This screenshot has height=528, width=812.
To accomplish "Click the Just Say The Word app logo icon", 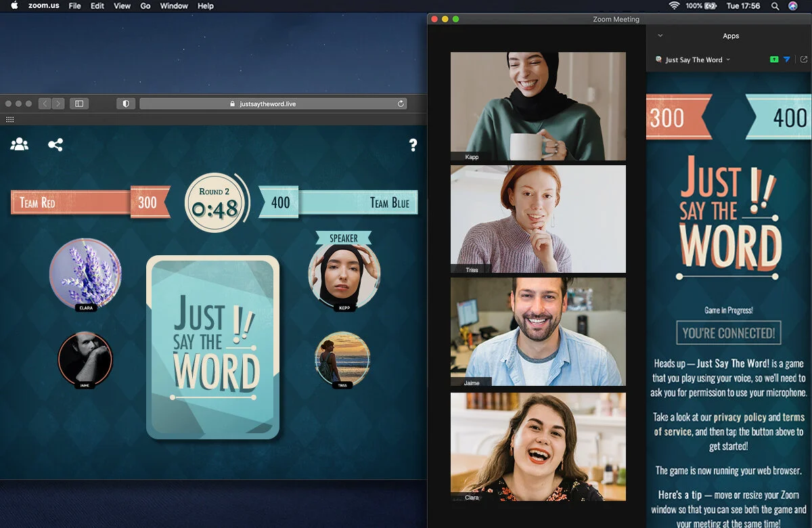I will pos(659,60).
